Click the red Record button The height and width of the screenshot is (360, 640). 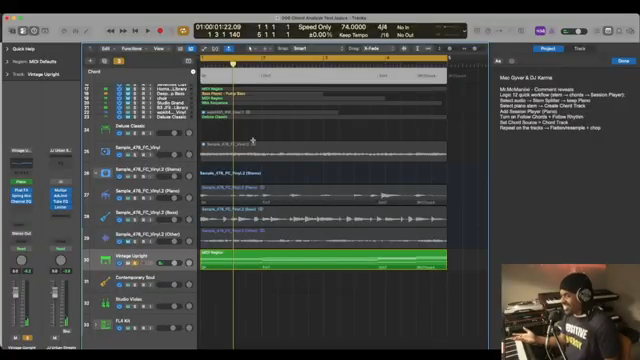coord(160,31)
